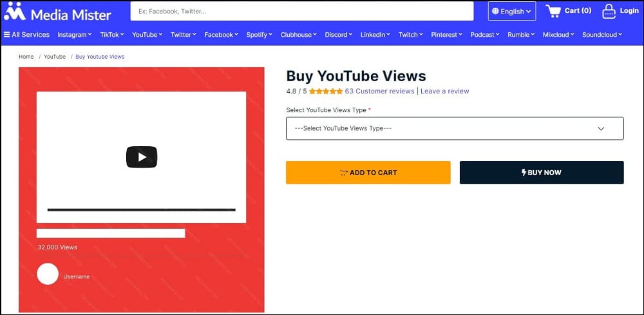Screen dimensions: 644x315
Task: Click the Login lock icon
Action: (x=609, y=12)
